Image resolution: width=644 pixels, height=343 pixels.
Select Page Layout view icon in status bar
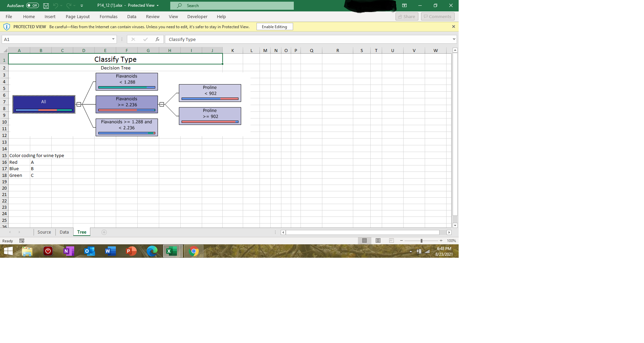(378, 241)
